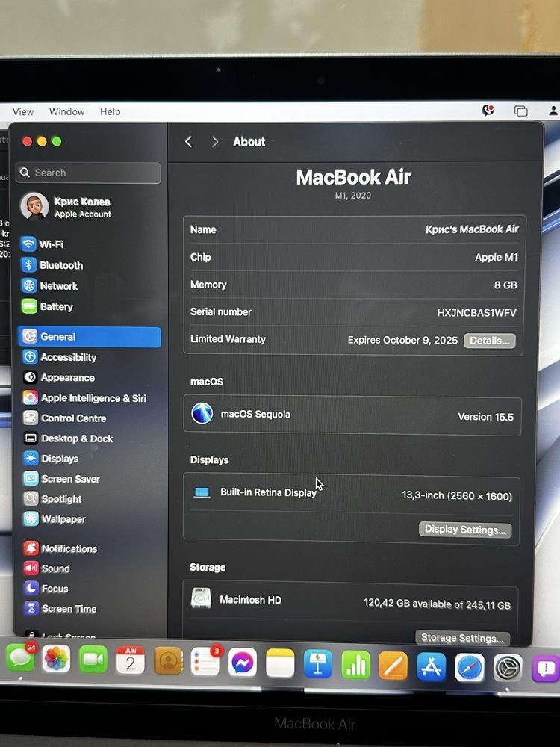The image size is (560, 747).
Task: Open Network settings
Action: [x=90, y=286]
